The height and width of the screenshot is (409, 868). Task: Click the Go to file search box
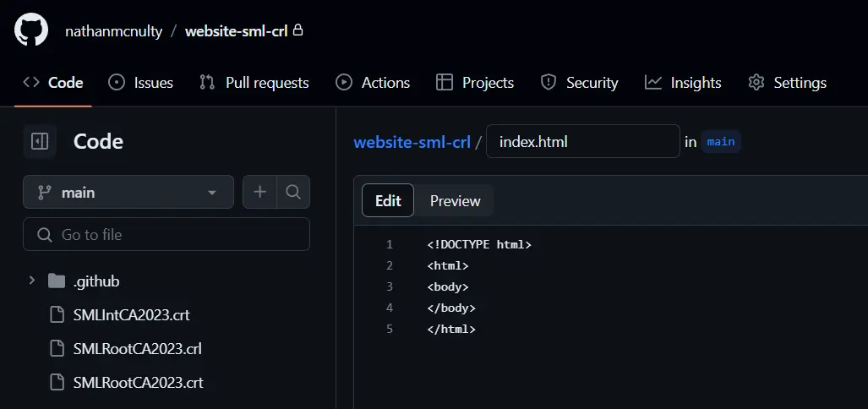(167, 234)
